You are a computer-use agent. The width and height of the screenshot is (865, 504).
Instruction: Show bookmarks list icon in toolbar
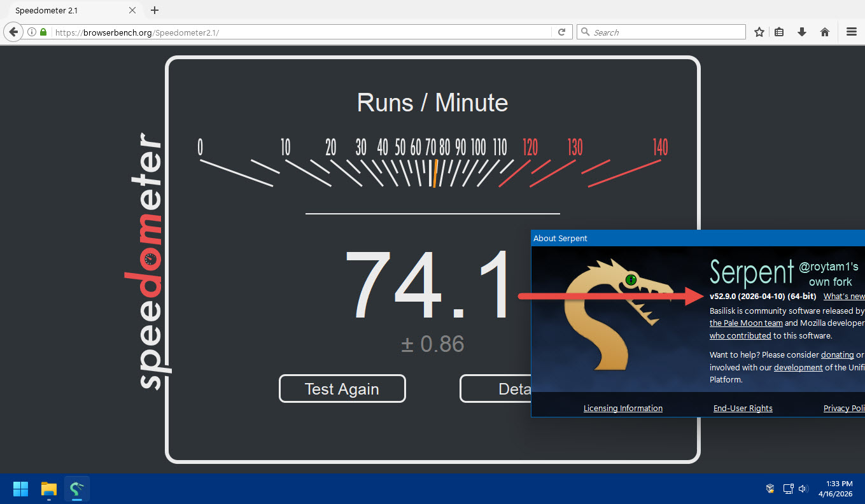pyautogui.click(x=779, y=32)
